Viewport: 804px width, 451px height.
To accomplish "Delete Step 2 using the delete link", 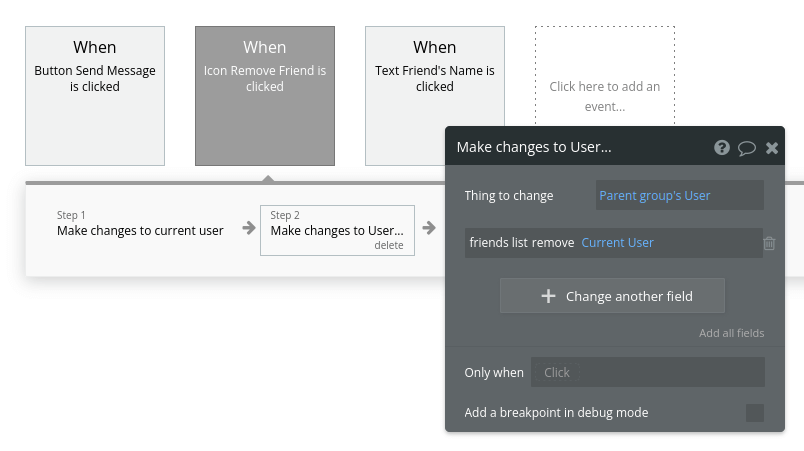I will pyautogui.click(x=388, y=245).
